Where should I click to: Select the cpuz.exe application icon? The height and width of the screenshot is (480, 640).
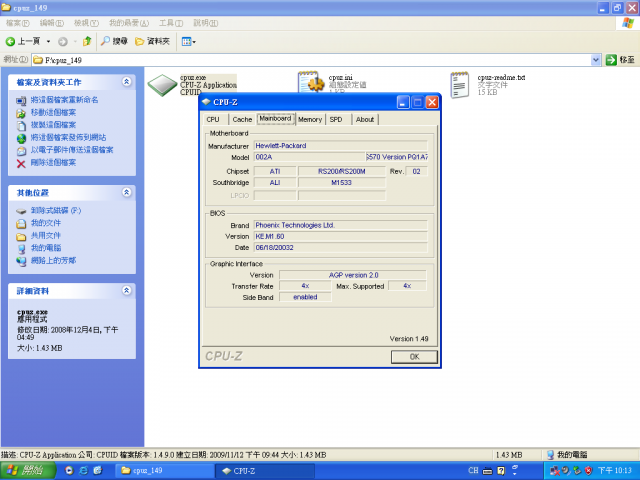pyautogui.click(x=162, y=85)
